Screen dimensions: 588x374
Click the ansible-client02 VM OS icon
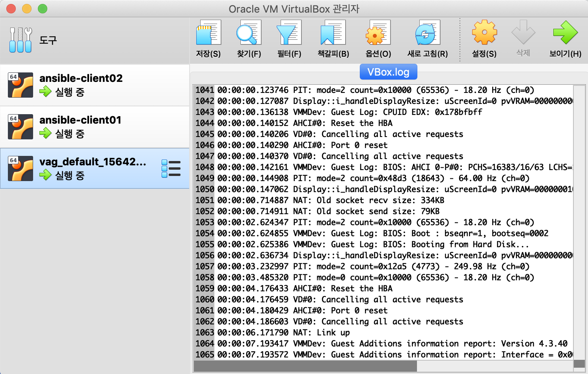click(20, 85)
